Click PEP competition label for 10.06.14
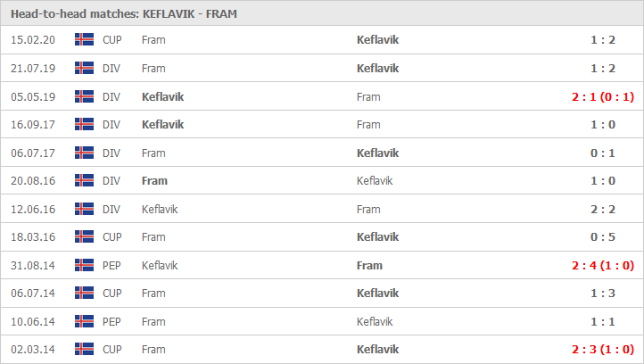The height and width of the screenshot is (364, 644). pos(111,322)
